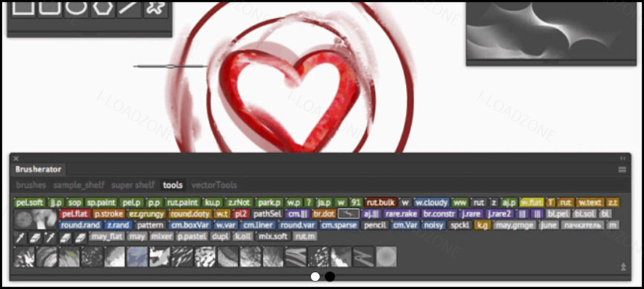Select the red pel.flat tool preset
The width and height of the screenshot is (644, 289).
pyautogui.click(x=75, y=213)
